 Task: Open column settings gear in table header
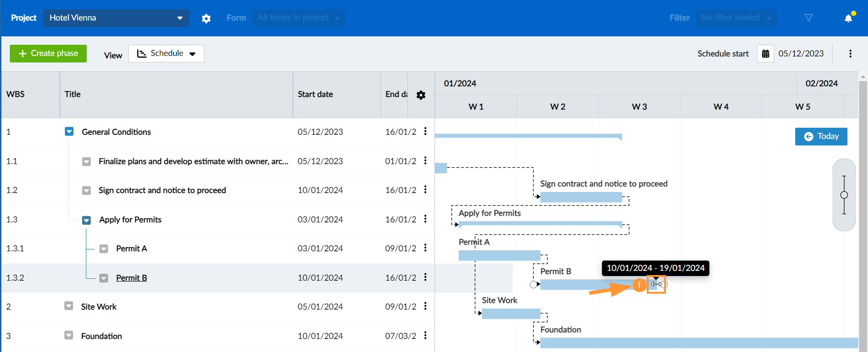coord(421,95)
